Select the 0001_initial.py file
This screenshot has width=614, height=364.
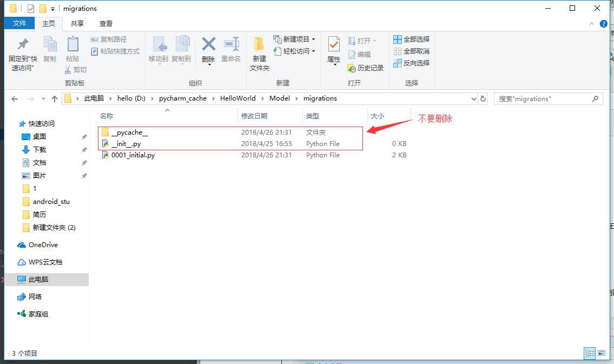pyautogui.click(x=133, y=155)
